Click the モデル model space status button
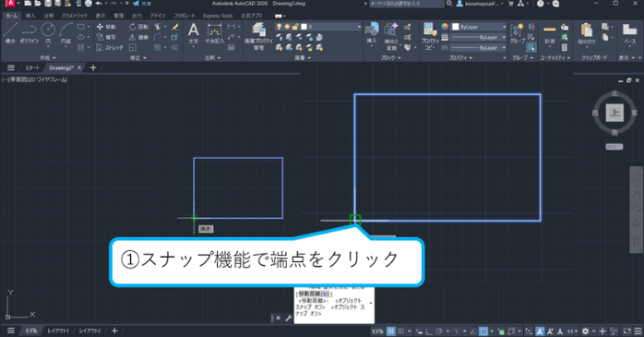 377,331
